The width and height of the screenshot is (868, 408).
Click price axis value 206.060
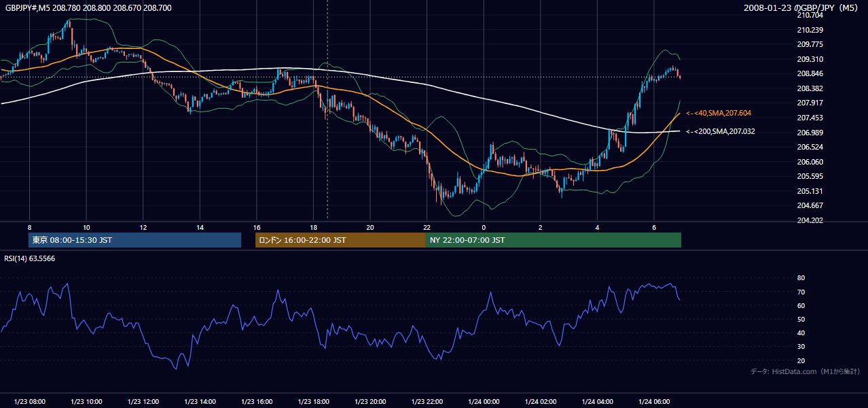810,162
